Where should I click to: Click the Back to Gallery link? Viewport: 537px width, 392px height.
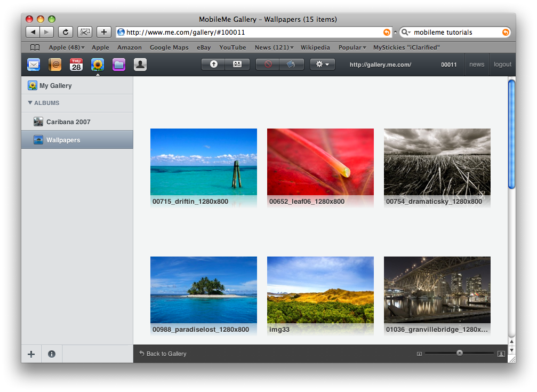166,354
